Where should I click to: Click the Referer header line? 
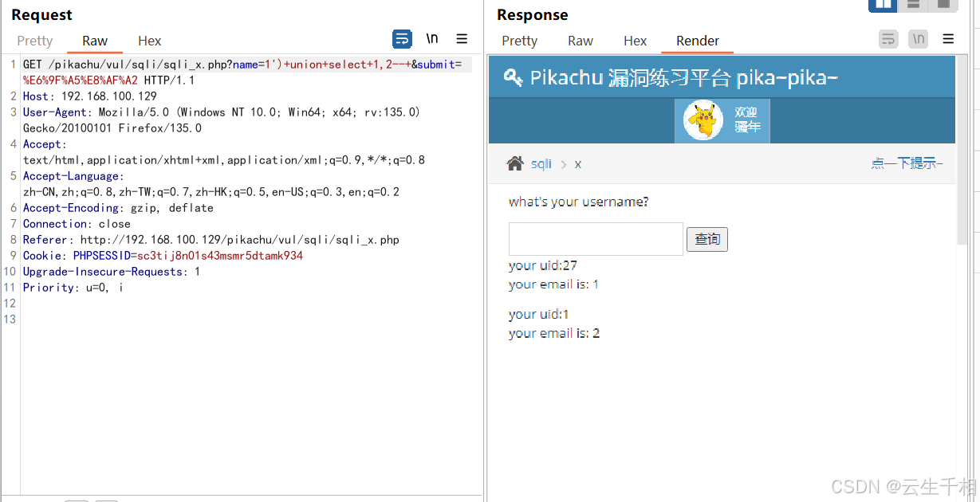(x=211, y=240)
